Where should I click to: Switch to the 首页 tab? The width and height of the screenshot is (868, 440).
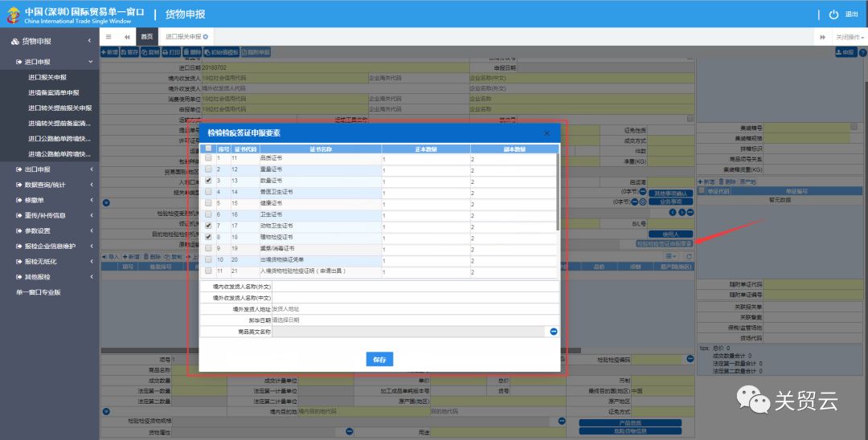point(147,37)
